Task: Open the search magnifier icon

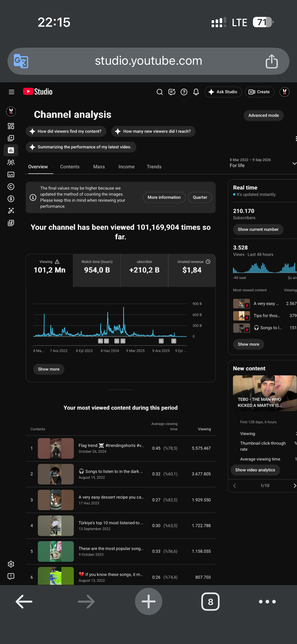Action: (159, 92)
